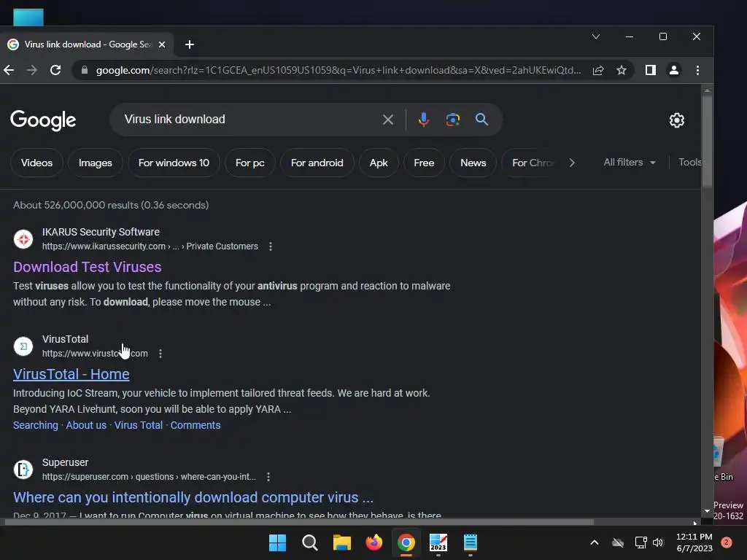Image resolution: width=747 pixels, height=560 pixels.
Task: Click Superuser site favicon
Action: click(23, 470)
